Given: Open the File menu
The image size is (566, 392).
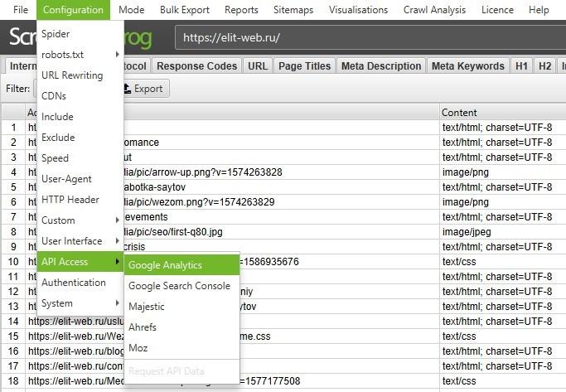Looking at the screenshot, I should [x=20, y=10].
